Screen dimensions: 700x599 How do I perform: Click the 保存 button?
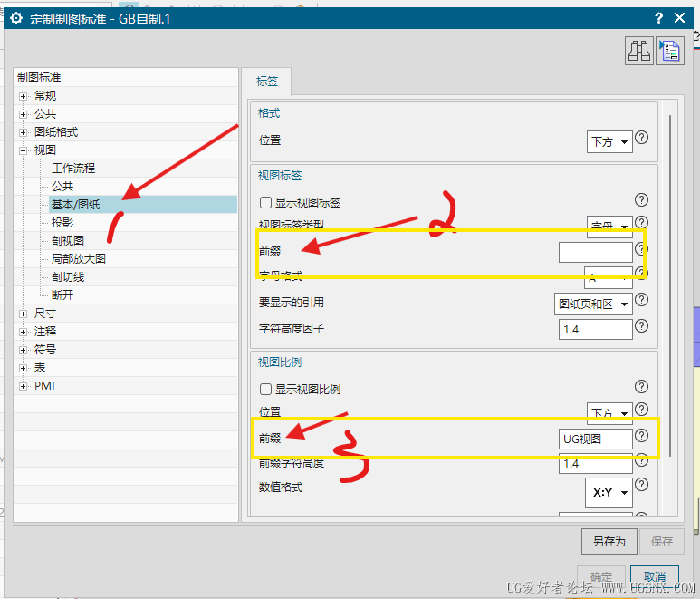[x=662, y=541]
